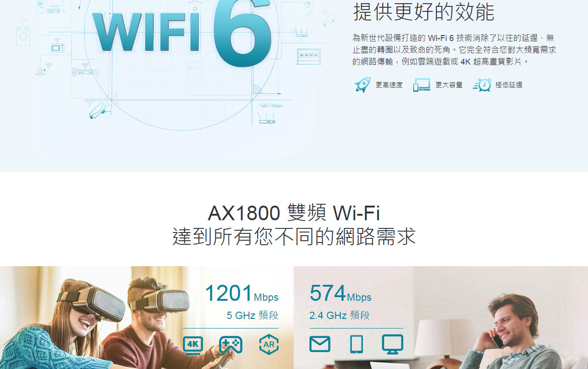Click the rocket icon for 更高速度

tap(363, 85)
